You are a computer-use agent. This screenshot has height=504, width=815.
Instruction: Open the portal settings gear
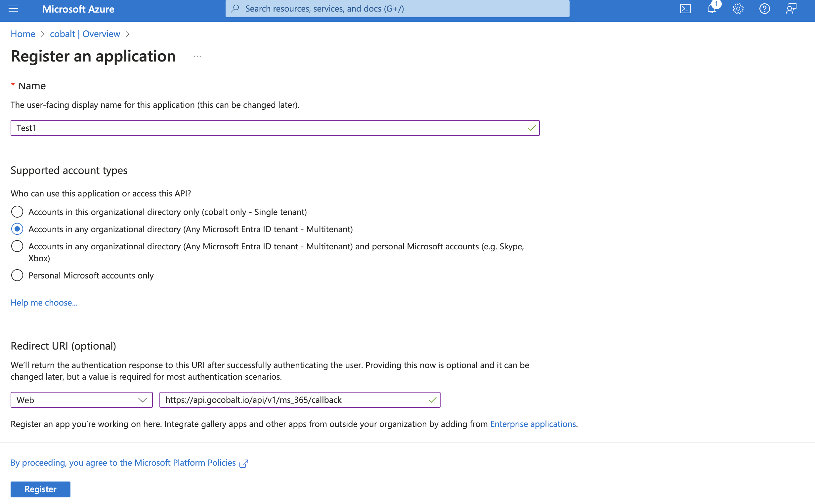pyautogui.click(x=738, y=9)
